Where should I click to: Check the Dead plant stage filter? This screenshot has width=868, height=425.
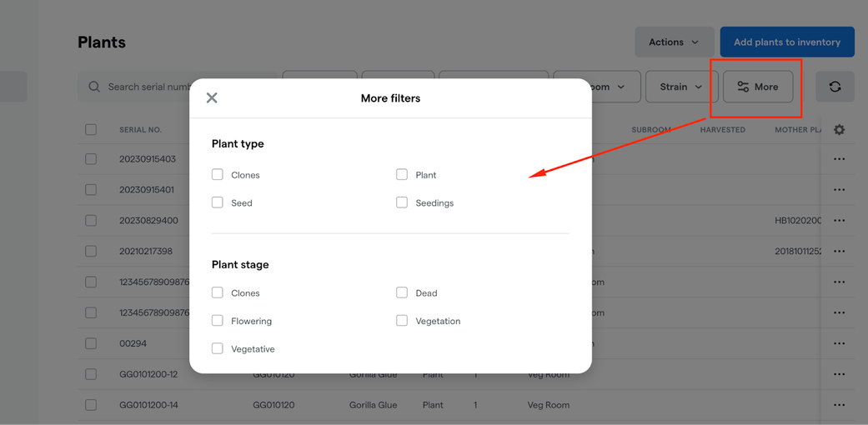[402, 292]
